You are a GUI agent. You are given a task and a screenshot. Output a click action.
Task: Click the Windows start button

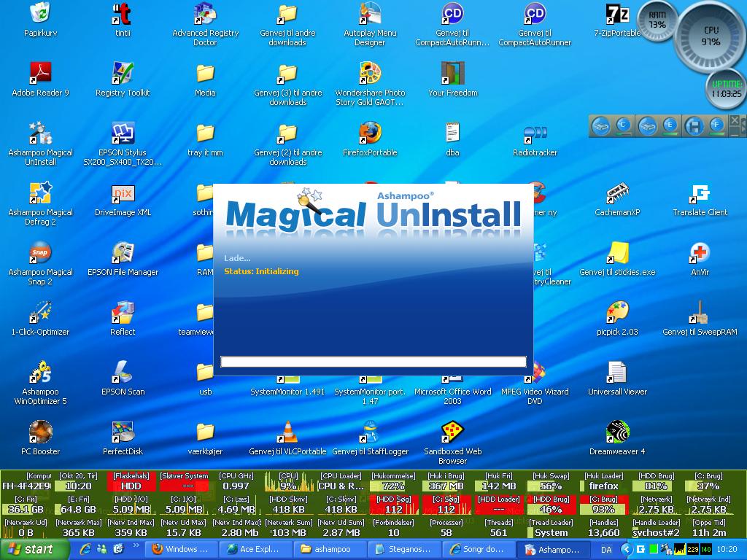click(x=29, y=549)
